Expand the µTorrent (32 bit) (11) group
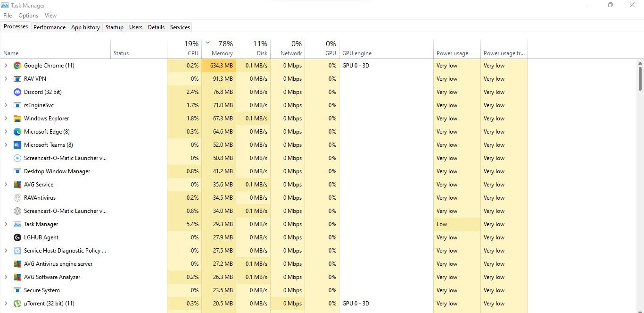644x313 pixels. 6,304
